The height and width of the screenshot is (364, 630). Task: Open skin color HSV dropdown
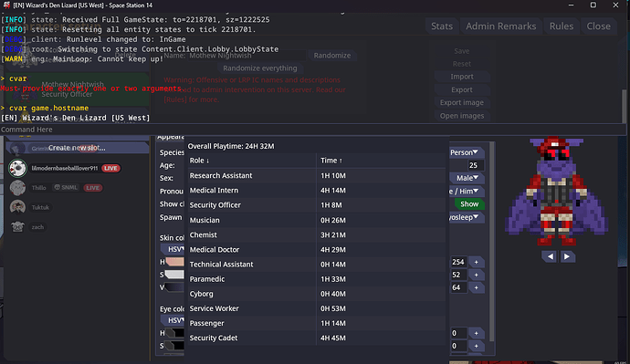tap(173, 249)
